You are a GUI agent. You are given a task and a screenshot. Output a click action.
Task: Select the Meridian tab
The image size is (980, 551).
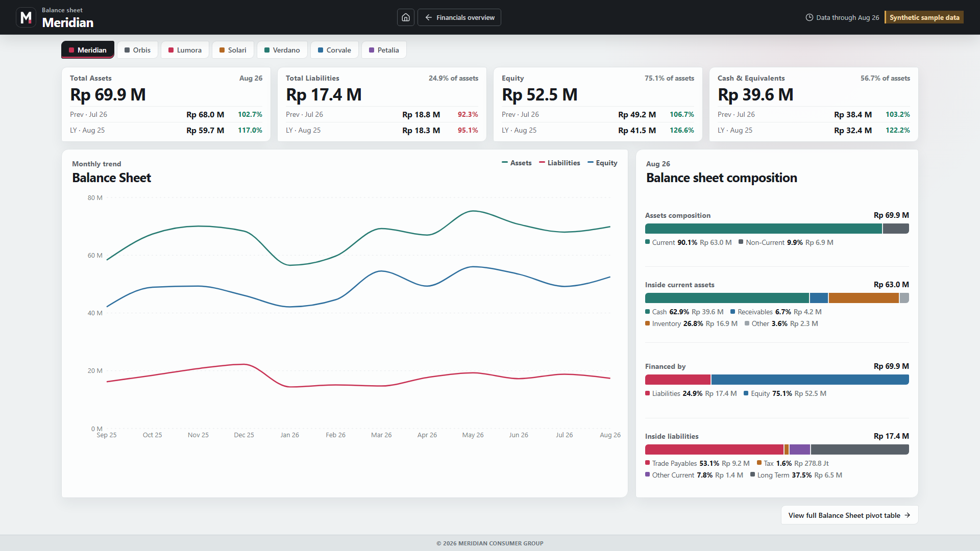point(88,50)
